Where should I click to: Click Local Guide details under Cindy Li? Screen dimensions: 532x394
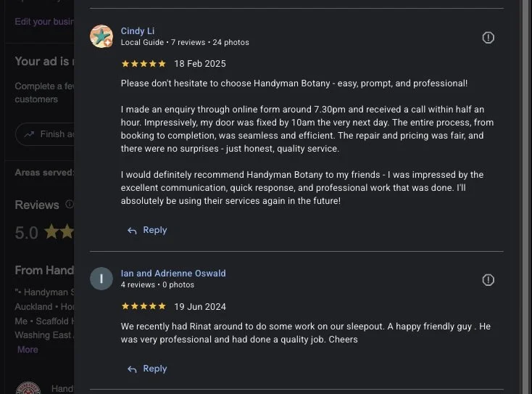coord(142,43)
